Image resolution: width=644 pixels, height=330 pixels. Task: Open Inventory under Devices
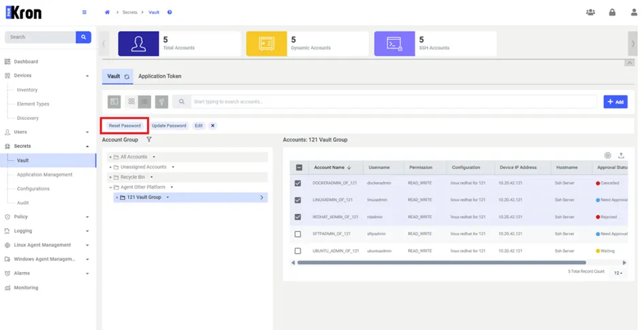(x=27, y=90)
